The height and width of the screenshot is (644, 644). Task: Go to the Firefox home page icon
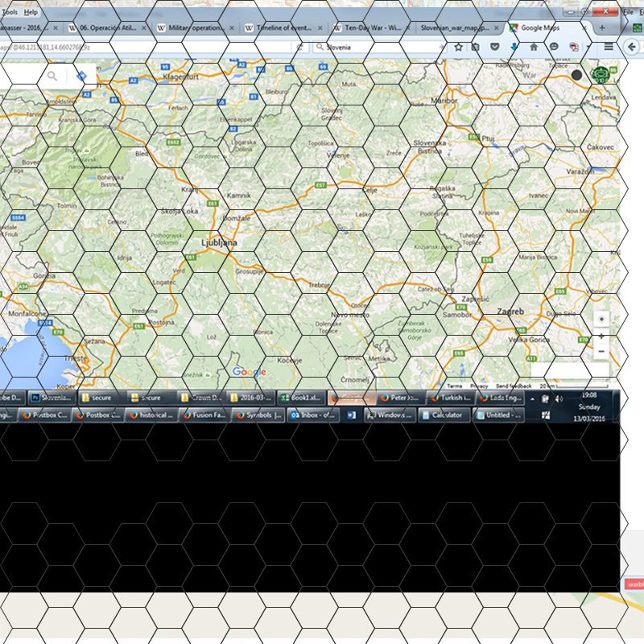534,47
